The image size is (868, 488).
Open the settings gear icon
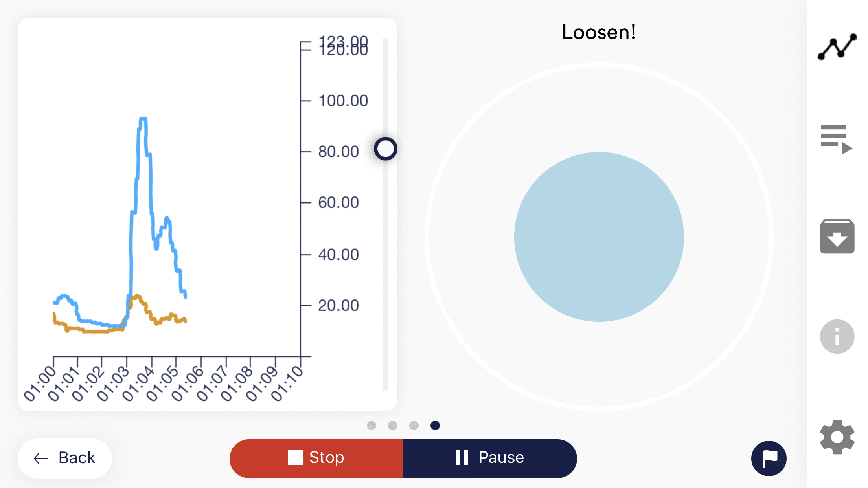click(x=837, y=438)
